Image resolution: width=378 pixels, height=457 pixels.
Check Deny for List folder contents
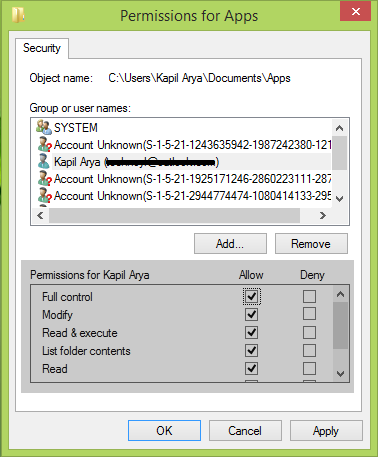(309, 350)
